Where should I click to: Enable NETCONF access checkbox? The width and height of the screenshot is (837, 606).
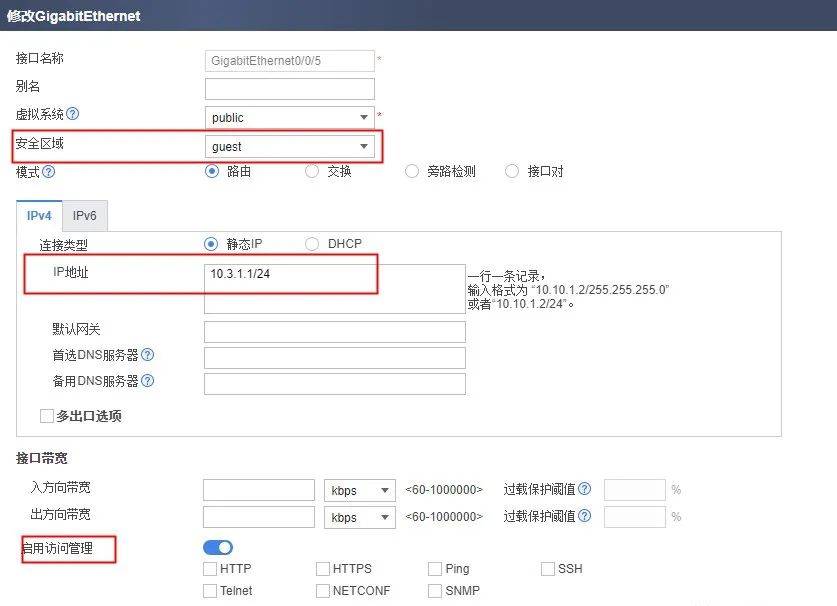click(x=322, y=591)
